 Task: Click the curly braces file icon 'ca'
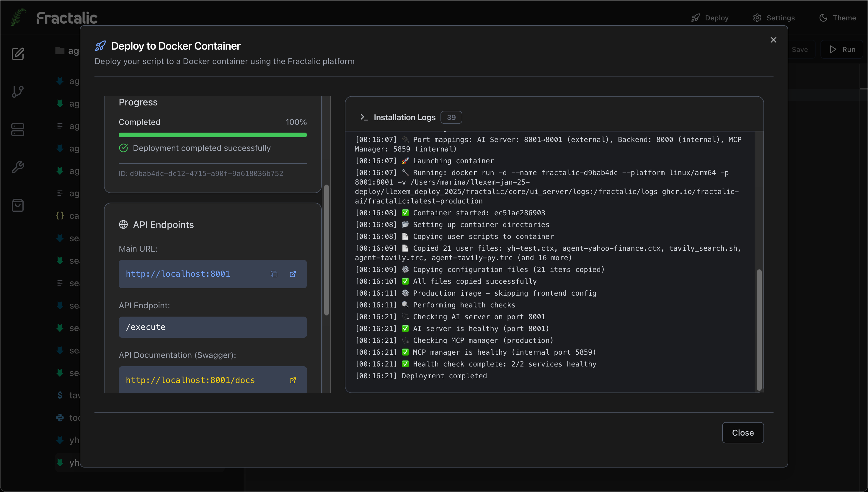click(x=60, y=216)
